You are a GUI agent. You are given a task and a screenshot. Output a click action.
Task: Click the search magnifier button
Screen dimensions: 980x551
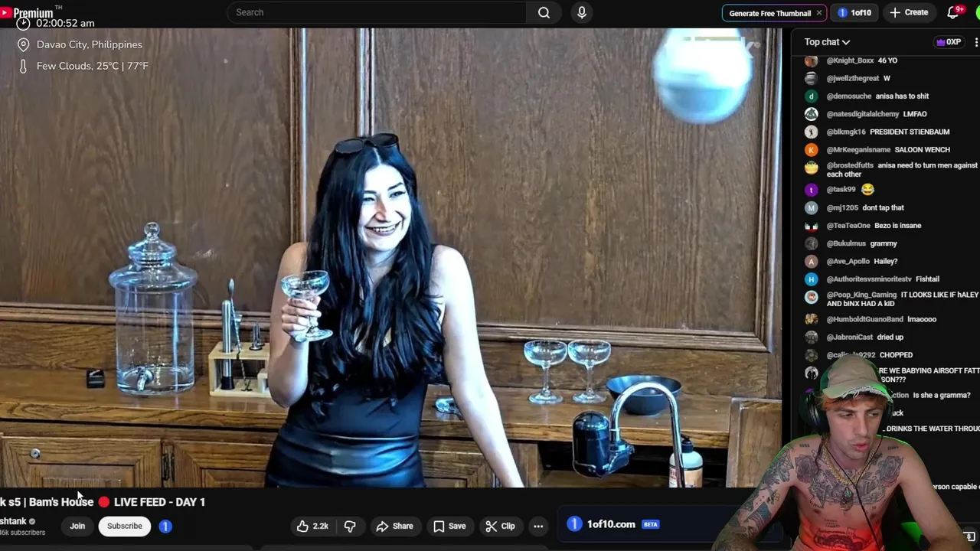pos(544,12)
